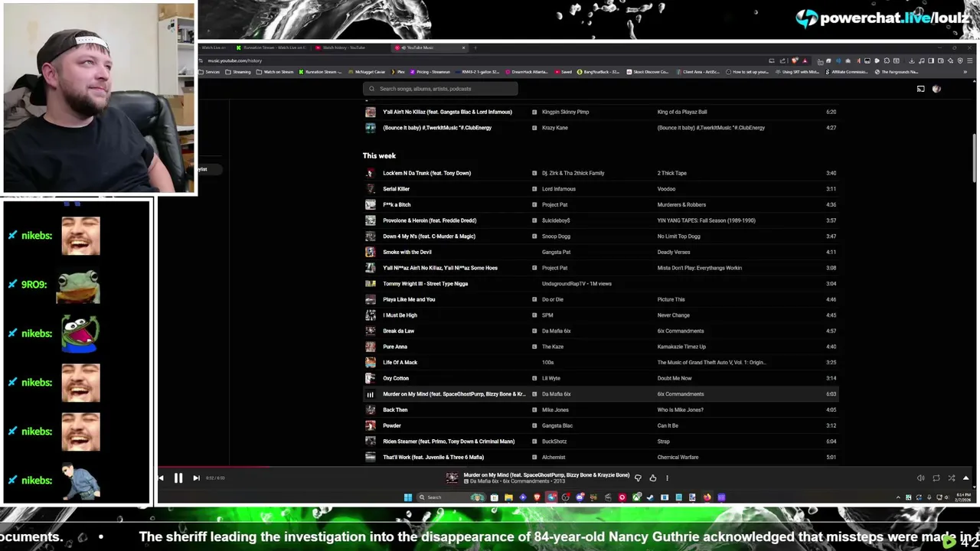Play Oxy Cotton song
The width and height of the screenshot is (980, 551).
[x=600, y=378]
